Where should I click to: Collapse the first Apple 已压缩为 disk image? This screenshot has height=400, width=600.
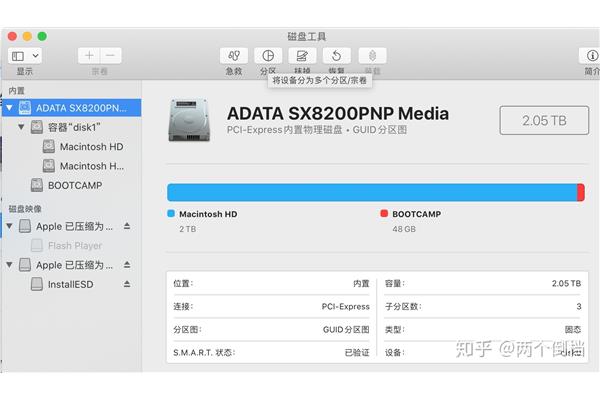[10, 226]
